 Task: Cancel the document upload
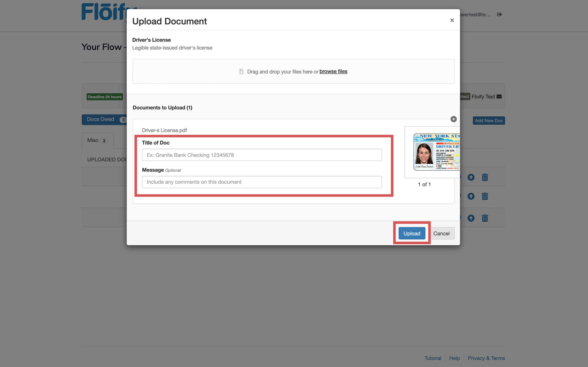(x=441, y=233)
